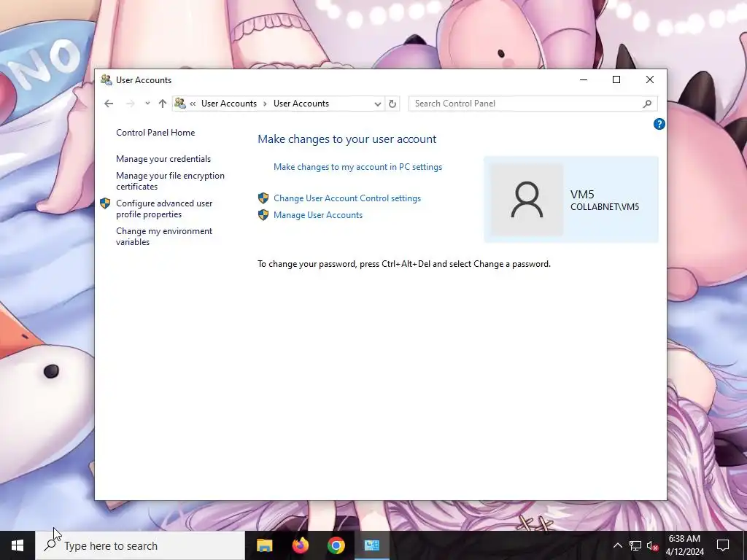Click the greyed-out Forward navigation arrow
This screenshot has height=560, width=747.
130,104
